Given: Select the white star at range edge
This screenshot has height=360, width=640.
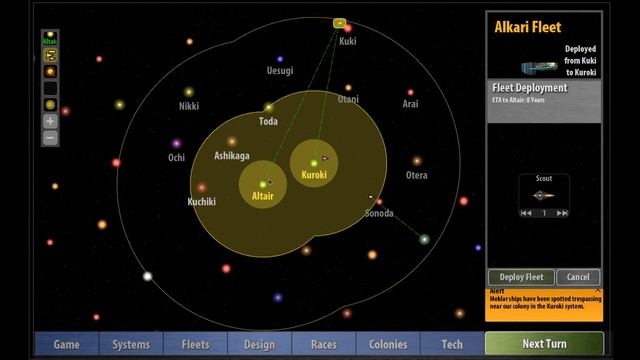Looking at the screenshot, I should (148, 276).
